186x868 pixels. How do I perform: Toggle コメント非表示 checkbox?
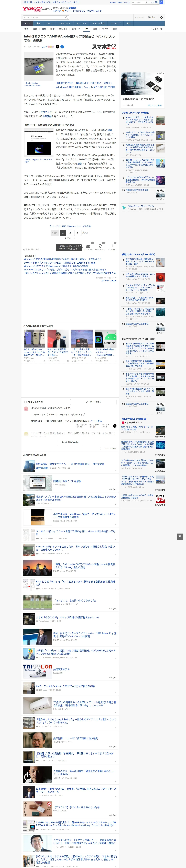(x=102, y=448)
